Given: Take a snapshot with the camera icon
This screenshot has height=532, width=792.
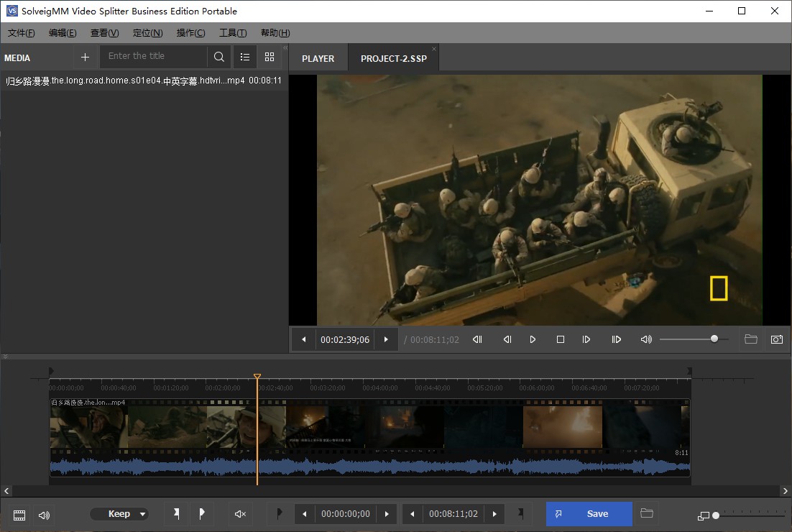Looking at the screenshot, I should [x=776, y=339].
